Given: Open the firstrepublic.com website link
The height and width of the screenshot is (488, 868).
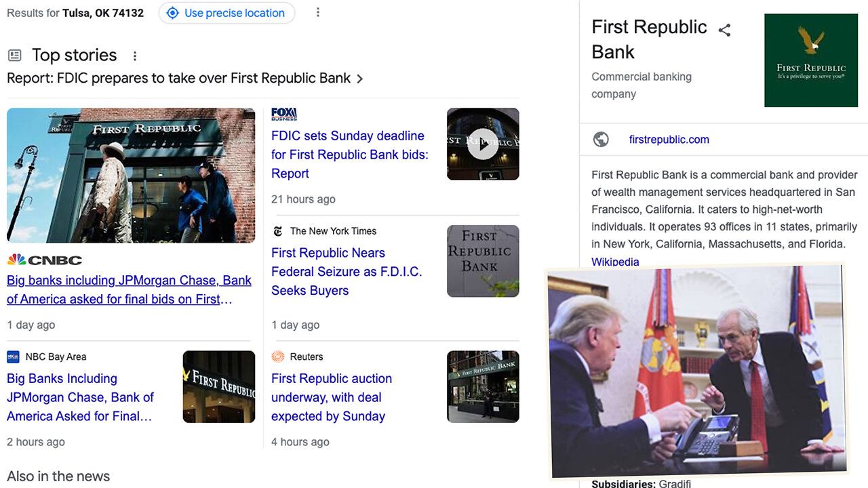Looking at the screenshot, I should click(x=669, y=140).
